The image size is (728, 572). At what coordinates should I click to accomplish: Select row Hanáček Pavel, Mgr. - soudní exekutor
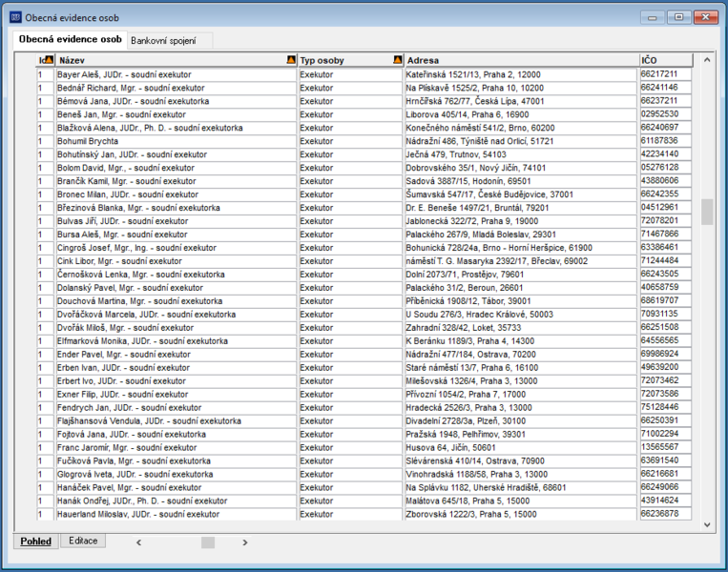364,488
